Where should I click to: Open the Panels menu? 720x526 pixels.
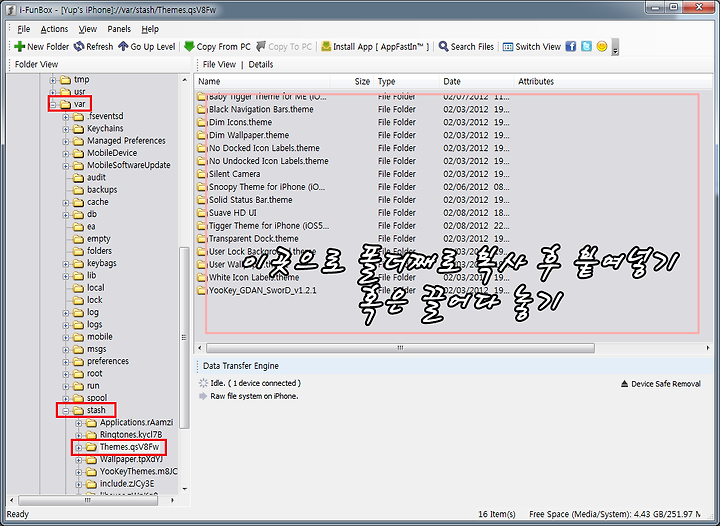click(x=119, y=29)
